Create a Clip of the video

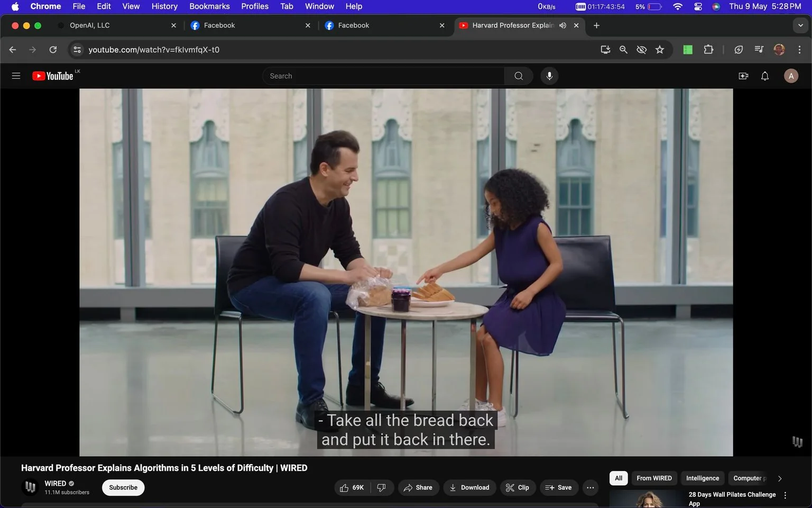coord(518,488)
